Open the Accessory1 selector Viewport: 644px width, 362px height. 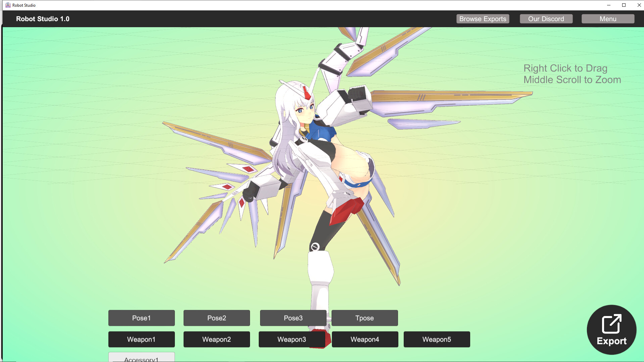pyautogui.click(x=141, y=358)
